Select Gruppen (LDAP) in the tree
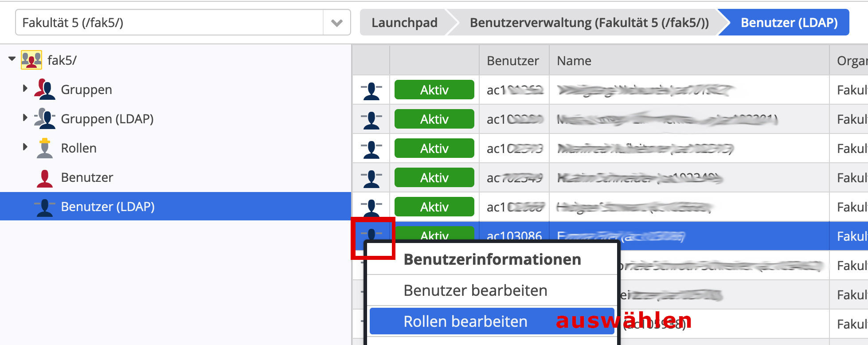 coord(107,119)
